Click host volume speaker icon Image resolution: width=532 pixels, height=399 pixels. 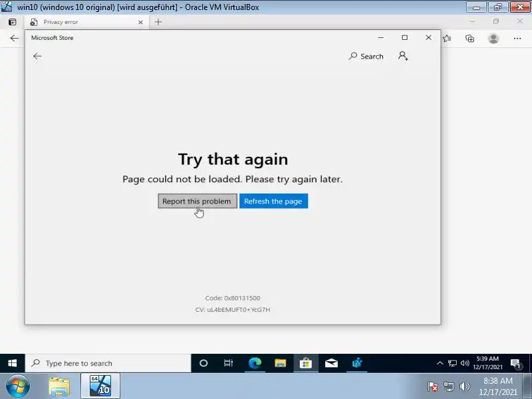(x=464, y=386)
